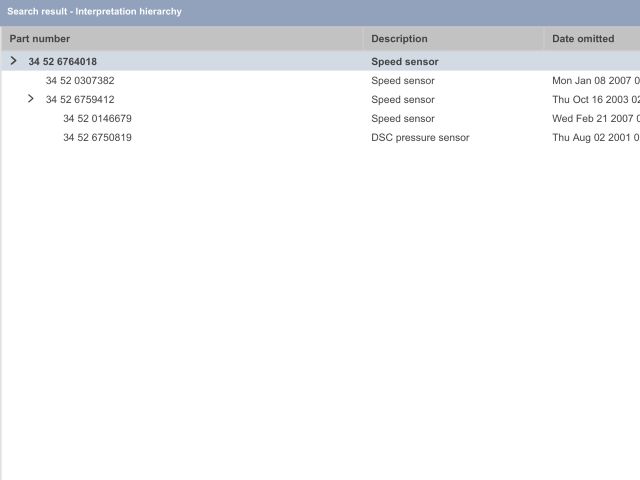The width and height of the screenshot is (640, 480).
Task: Expand the 34 52 6759412 sub-row chevron
Action: click(30, 99)
